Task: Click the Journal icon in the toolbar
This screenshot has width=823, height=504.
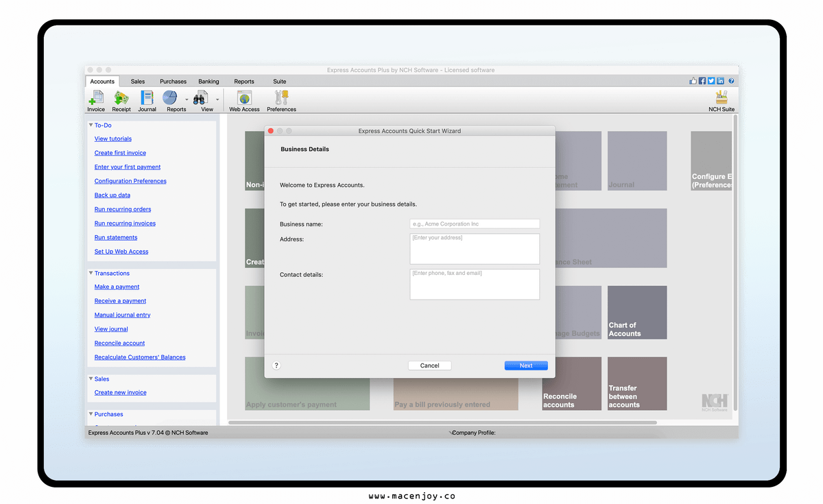Action: pos(147,101)
